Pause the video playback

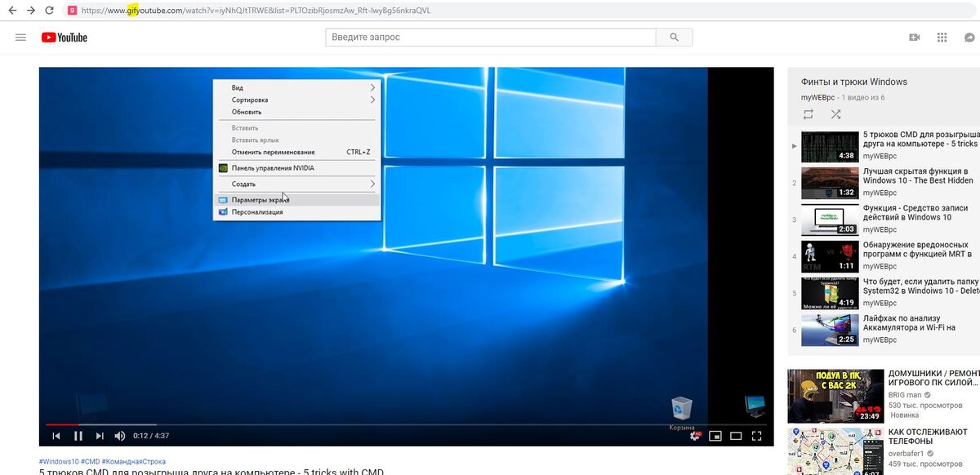(78, 436)
